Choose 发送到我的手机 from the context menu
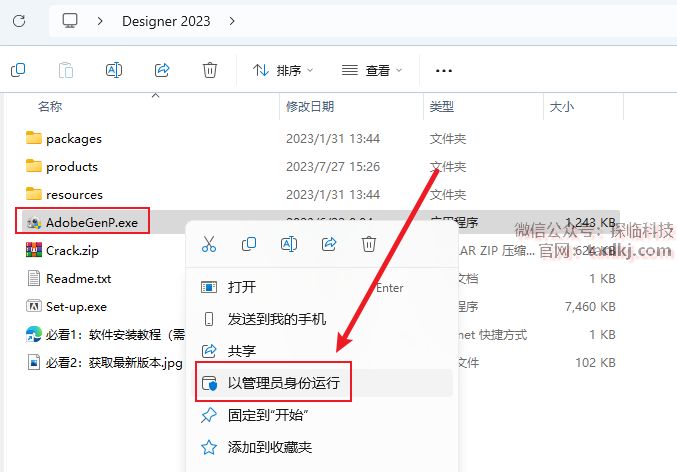 (322, 319)
